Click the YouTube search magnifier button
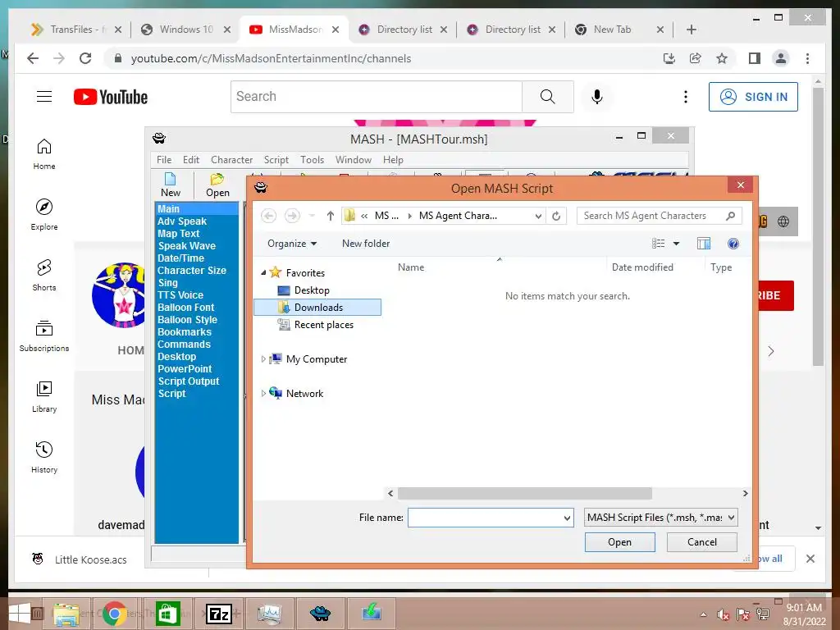840x630 pixels. coord(547,97)
